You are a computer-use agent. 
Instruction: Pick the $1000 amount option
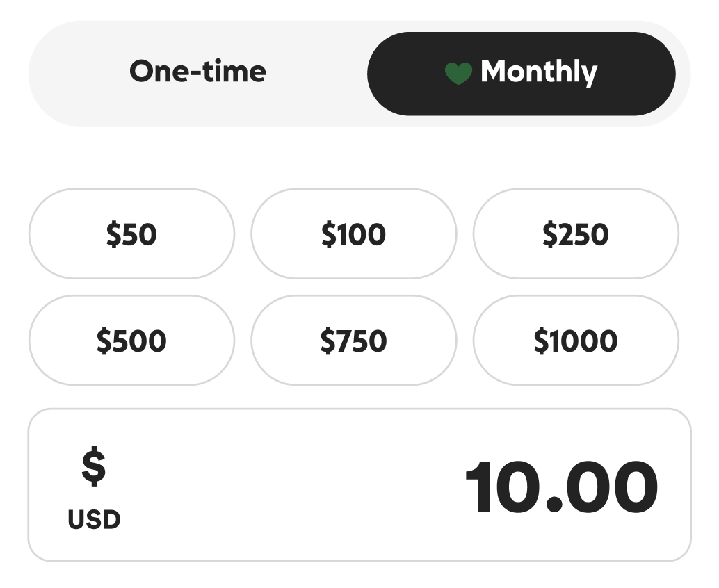(x=575, y=341)
